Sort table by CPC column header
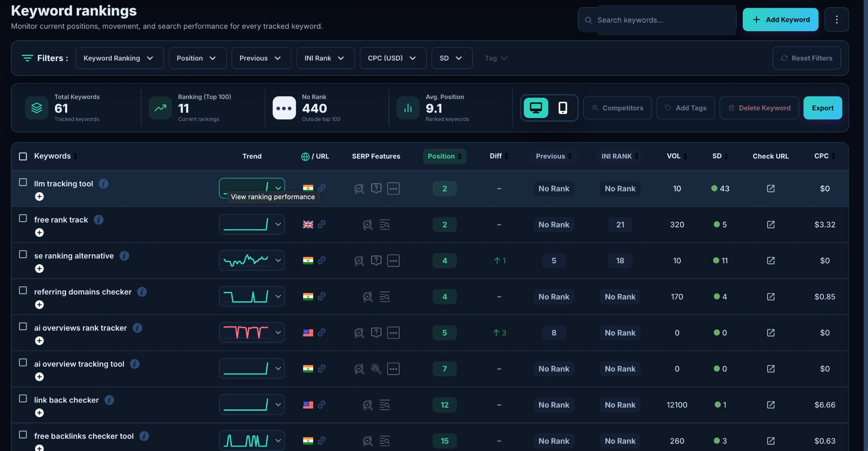868x451 pixels. tap(825, 156)
